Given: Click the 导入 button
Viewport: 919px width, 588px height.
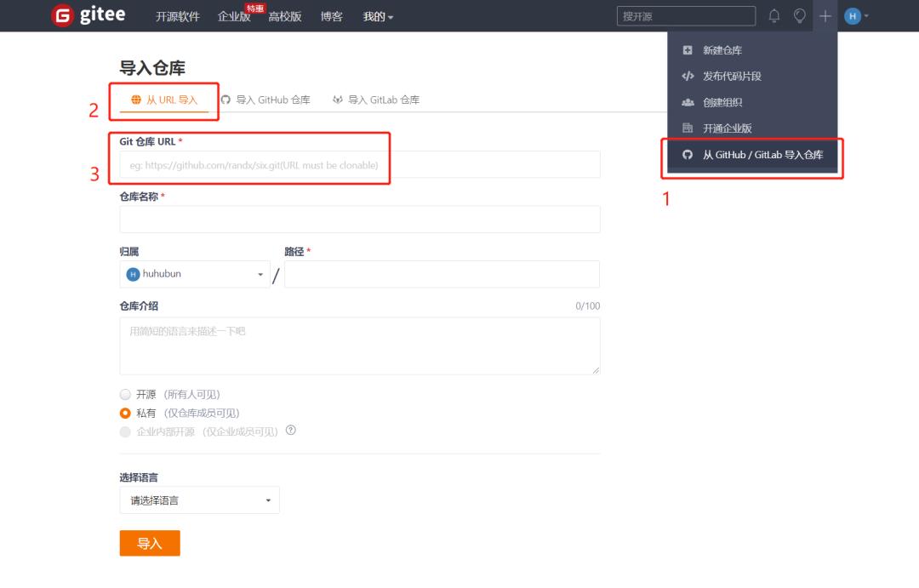Looking at the screenshot, I should [x=150, y=542].
